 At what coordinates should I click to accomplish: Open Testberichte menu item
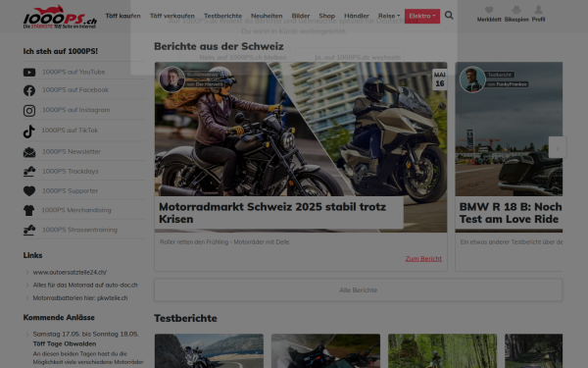(x=222, y=16)
